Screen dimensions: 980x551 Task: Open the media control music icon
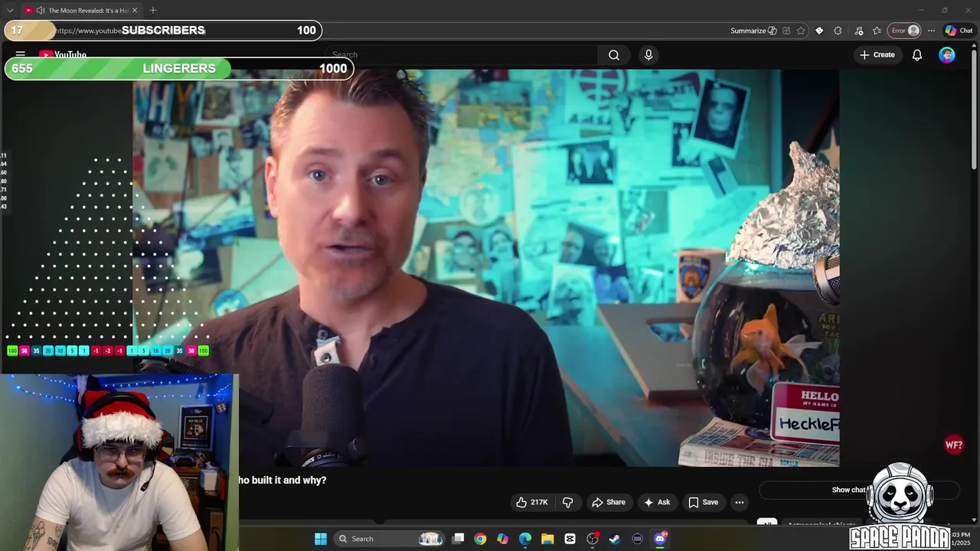click(x=859, y=31)
